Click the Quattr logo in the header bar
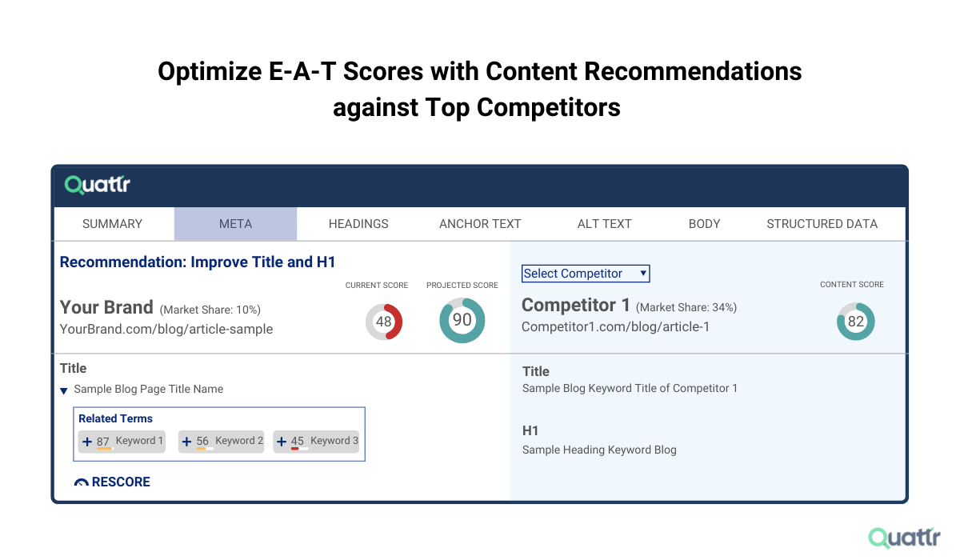 click(97, 185)
